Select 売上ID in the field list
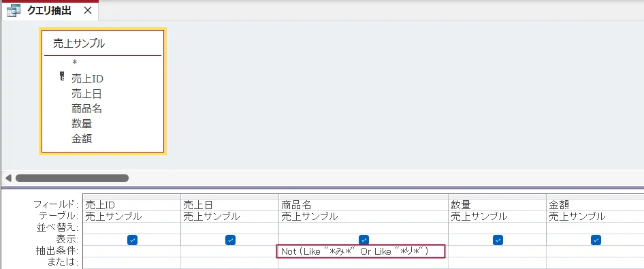This screenshot has height=269, width=644. click(87, 78)
